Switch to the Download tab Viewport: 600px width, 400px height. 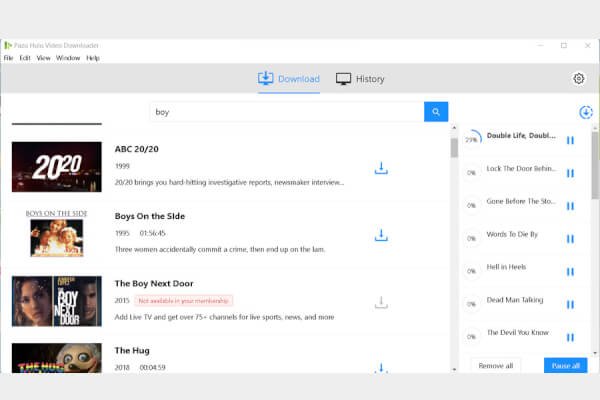(289, 79)
